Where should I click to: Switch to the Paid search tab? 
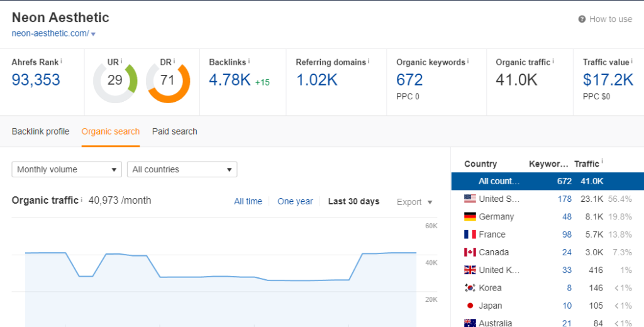(x=175, y=131)
